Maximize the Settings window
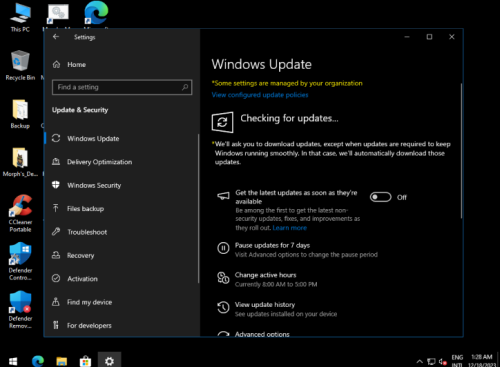Screen dimensions: 500x367 [429, 37]
